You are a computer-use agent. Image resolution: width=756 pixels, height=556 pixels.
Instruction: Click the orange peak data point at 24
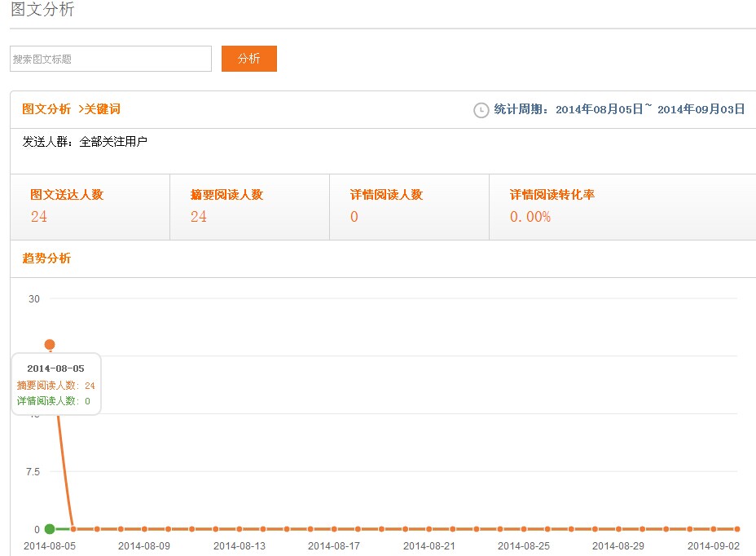click(50, 345)
